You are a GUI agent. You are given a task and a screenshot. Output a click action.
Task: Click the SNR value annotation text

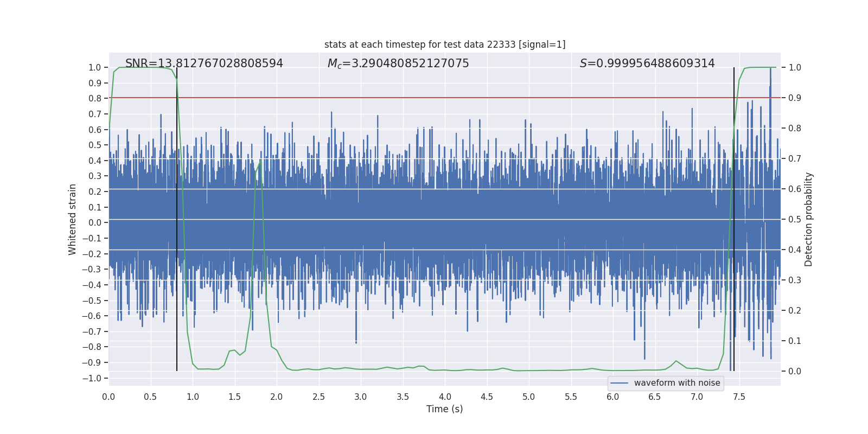click(204, 63)
